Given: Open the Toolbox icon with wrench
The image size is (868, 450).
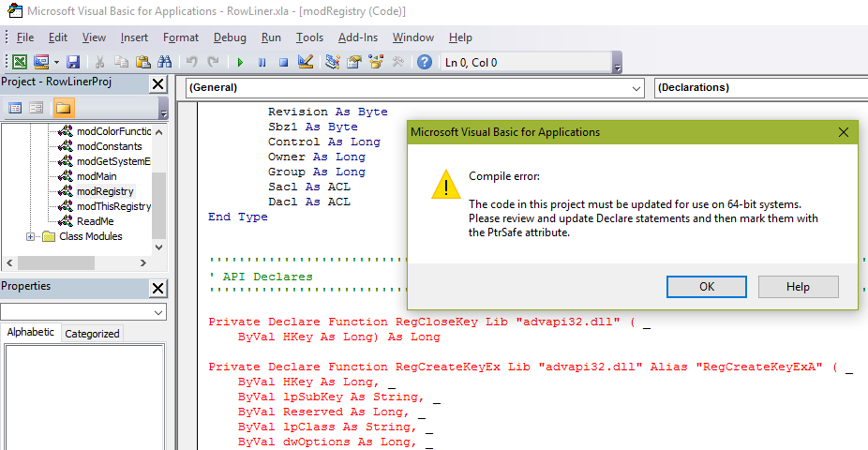Looking at the screenshot, I should coord(397,62).
